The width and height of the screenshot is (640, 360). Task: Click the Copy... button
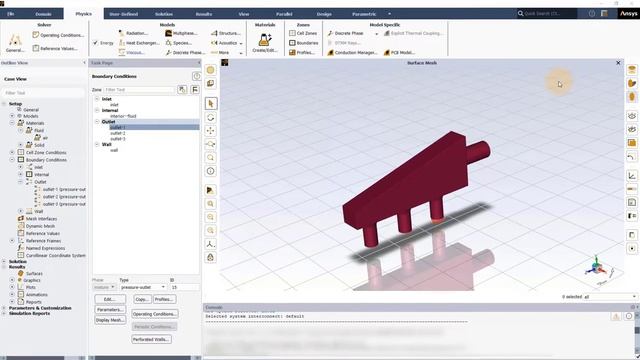click(142, 299)
